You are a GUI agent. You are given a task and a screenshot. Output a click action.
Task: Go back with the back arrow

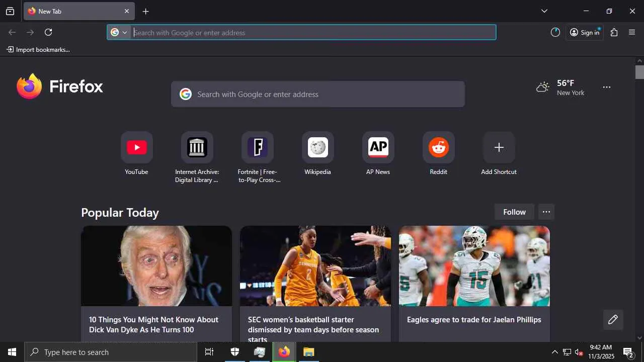[12, 33]
